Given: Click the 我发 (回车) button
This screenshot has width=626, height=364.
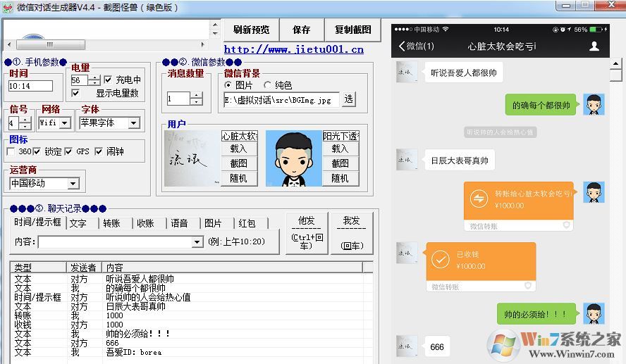Looking at the screenshot, I should pyautogui.click(x=352, y=234).
